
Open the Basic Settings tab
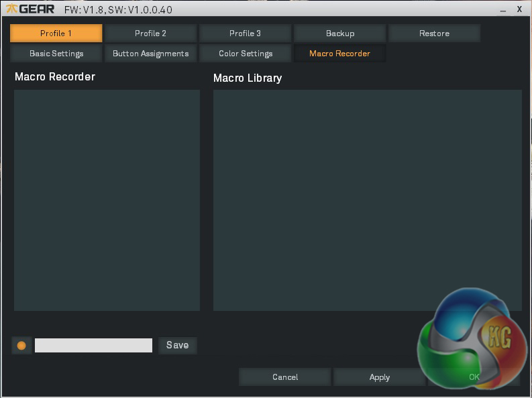click(x=56, y=54)
